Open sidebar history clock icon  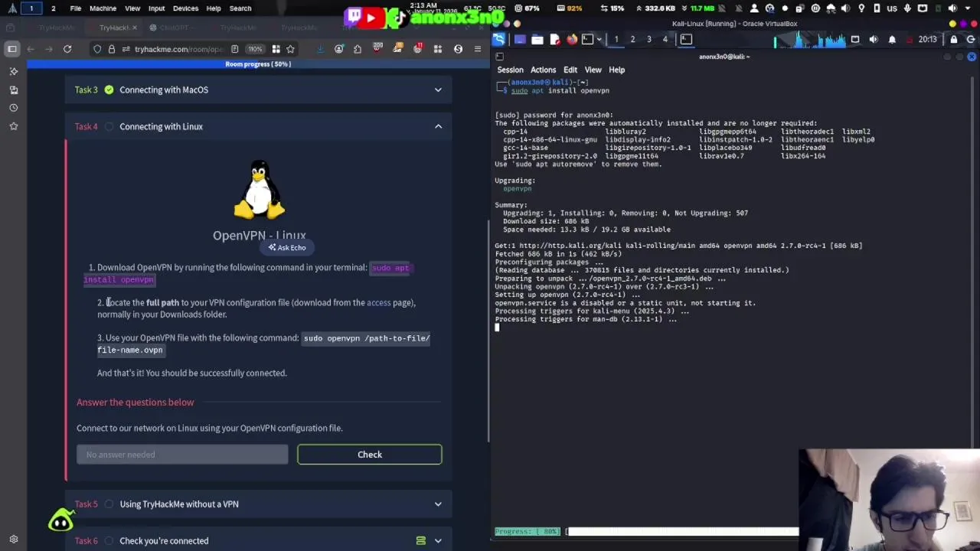tap(13, 108)
